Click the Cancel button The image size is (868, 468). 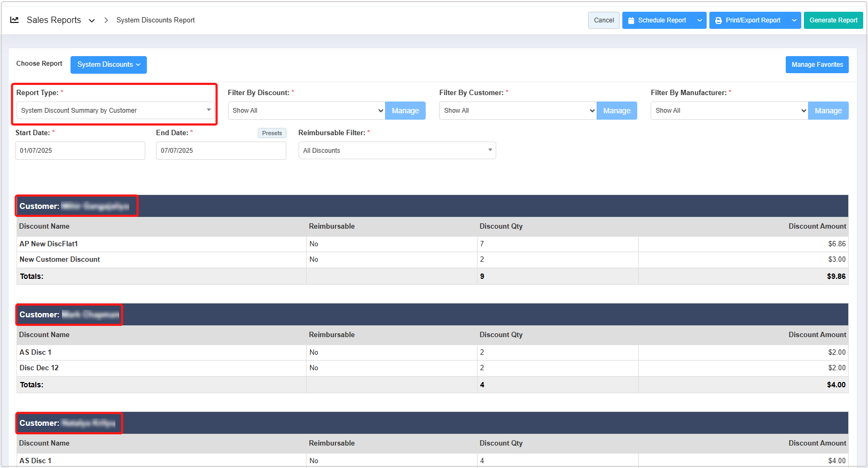click(x=604, y=20)
